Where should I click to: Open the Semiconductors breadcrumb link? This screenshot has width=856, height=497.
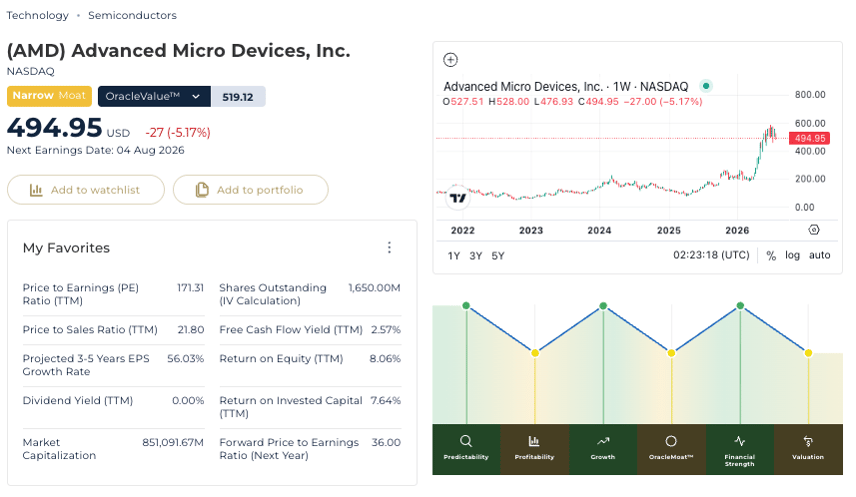[132, 15]
